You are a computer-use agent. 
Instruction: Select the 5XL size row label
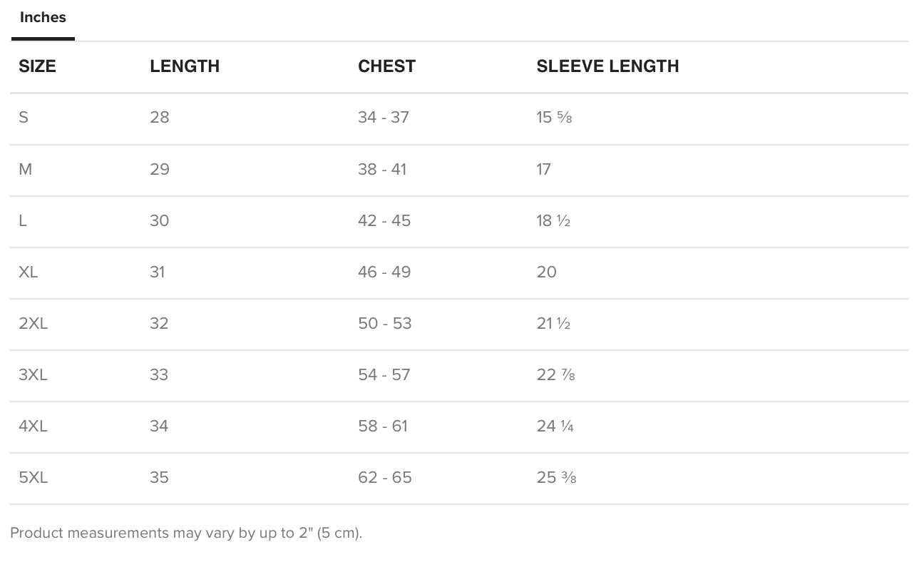34,478
